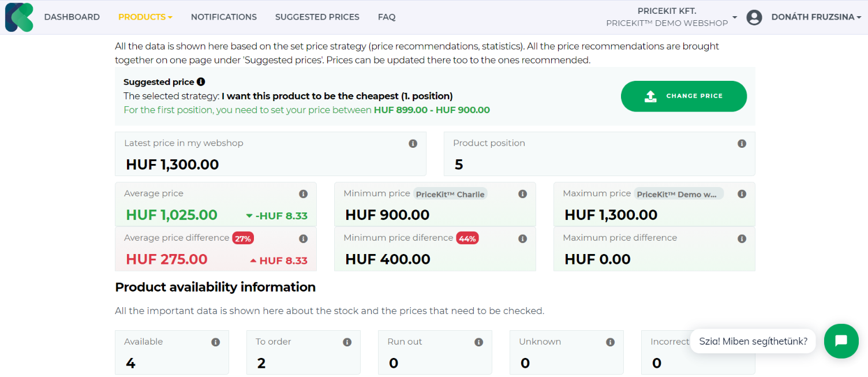Open the Suggested Prices page
The image size is (868, 377).
pyautogui.click(x=317, y=17)
